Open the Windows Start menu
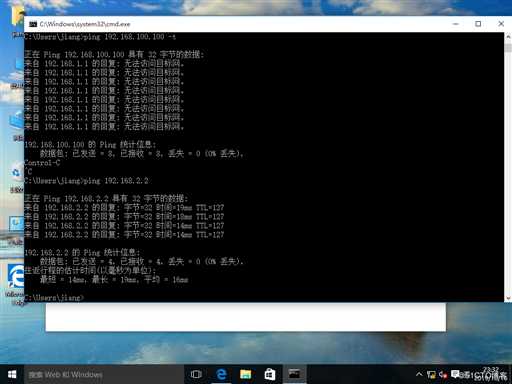The width and height of the screenshot is (512, 384). coord(12,374)
